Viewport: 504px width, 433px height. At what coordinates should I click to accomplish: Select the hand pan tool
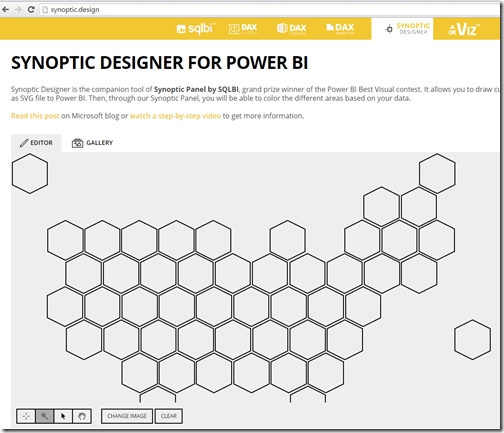click(x=82, y=416)
